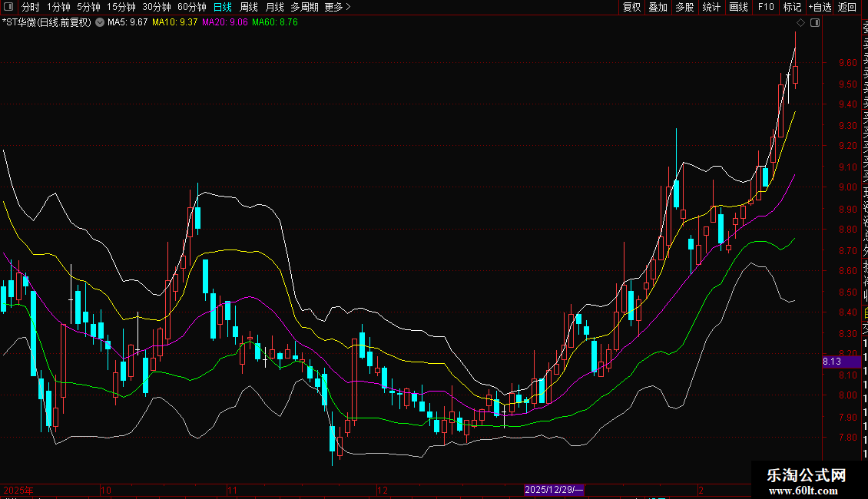Click the 7.80 price axis label
This screenshot has height=499, width=868.
pos(847,438)
